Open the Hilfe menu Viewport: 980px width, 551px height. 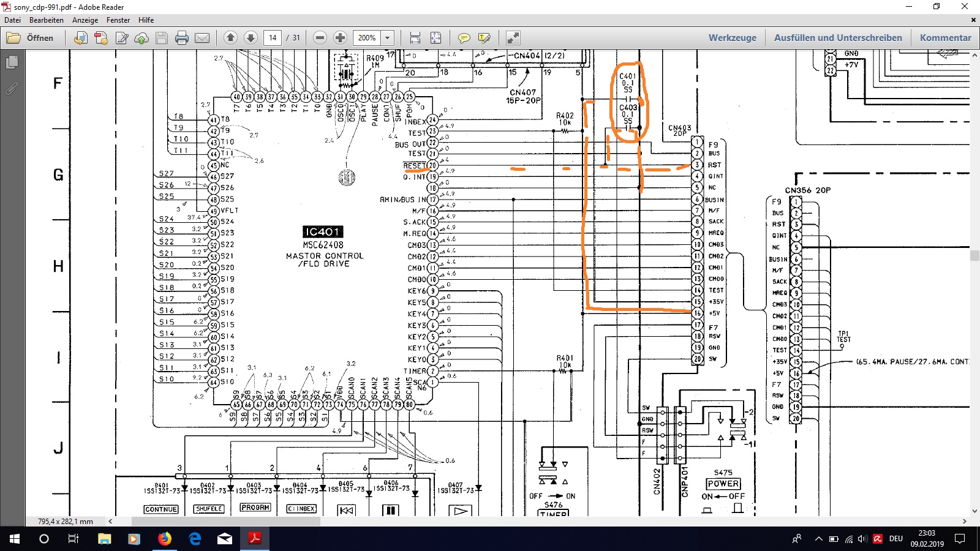click(x=146, y=20)
